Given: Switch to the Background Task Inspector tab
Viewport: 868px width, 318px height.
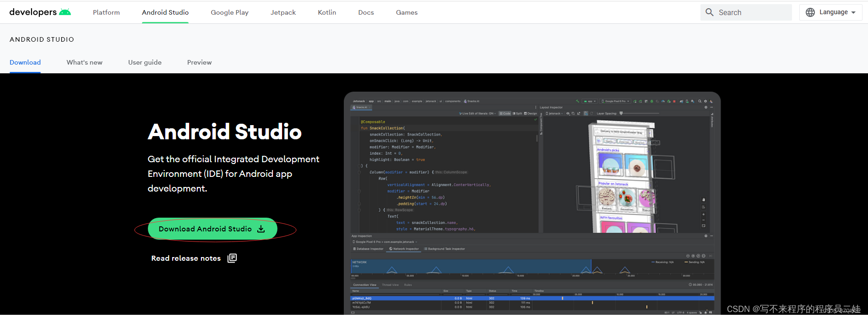Looking at the screenshot, I should (445, 249).
